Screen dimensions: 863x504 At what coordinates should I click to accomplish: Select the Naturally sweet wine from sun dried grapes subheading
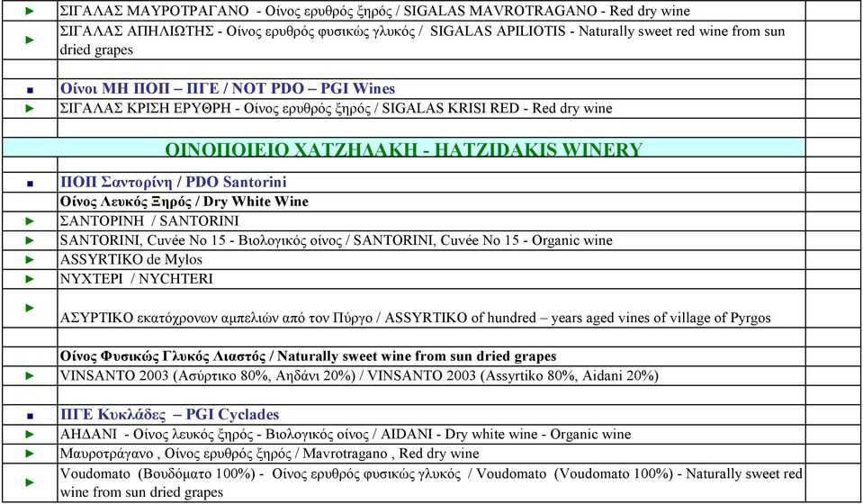[308, 356]
